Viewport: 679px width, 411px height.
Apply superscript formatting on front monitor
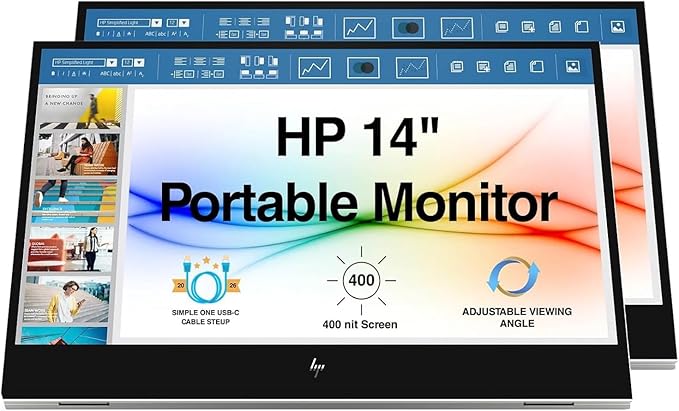[129, 74]
